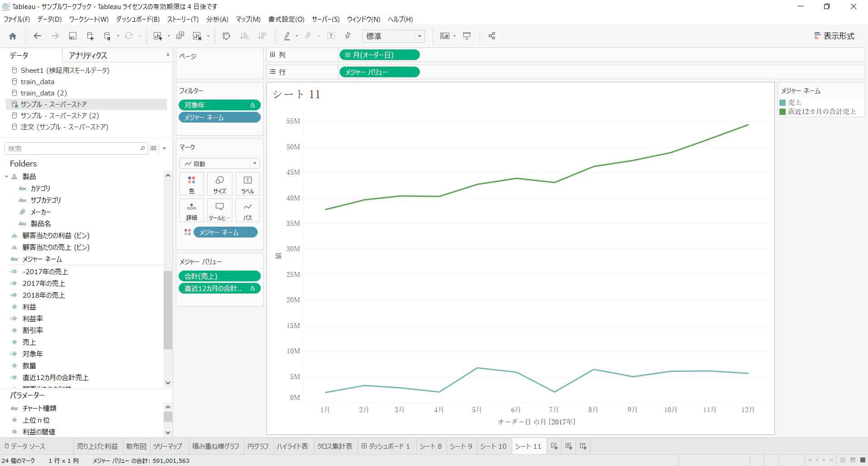The width and height of the screenshot is (868, 466).
Task: Open the data pane view options dropdown arrow
Action: (x=165, y=148)
